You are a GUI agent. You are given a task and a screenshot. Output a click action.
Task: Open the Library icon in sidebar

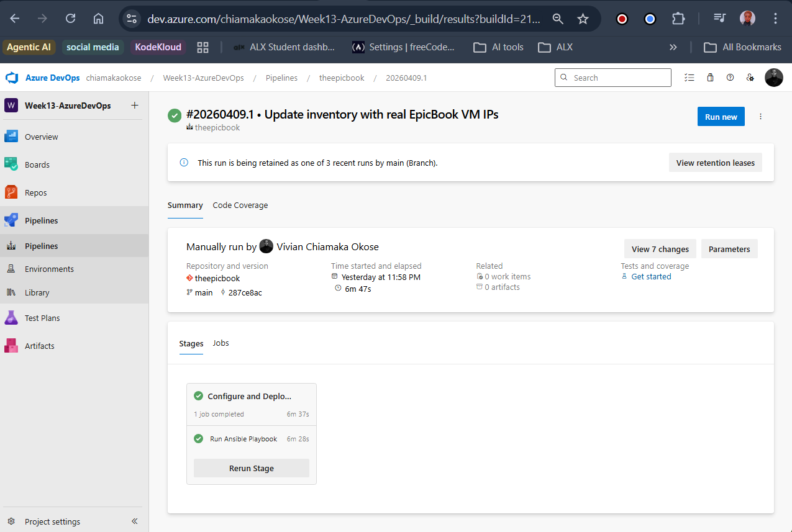[11, 292]
